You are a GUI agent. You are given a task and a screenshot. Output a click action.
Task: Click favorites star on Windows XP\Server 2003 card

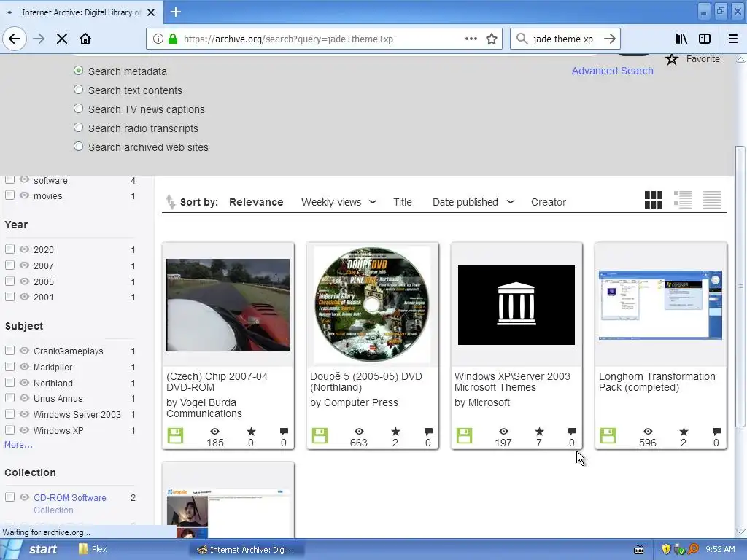pos(539,432)
